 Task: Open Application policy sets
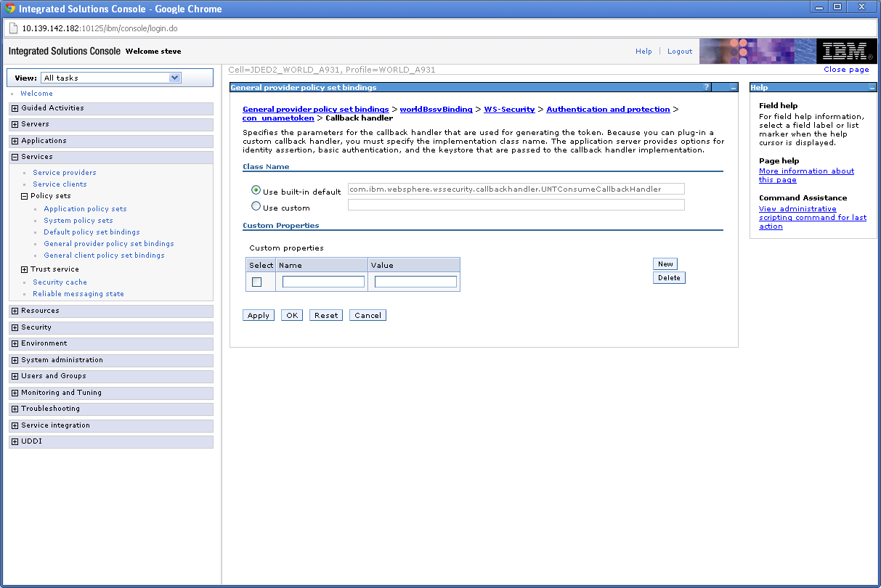click(x=85, y=209)
